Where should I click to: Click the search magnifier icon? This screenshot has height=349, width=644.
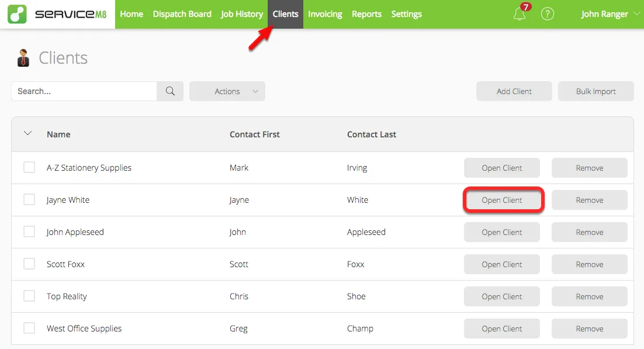pos(170,91)
